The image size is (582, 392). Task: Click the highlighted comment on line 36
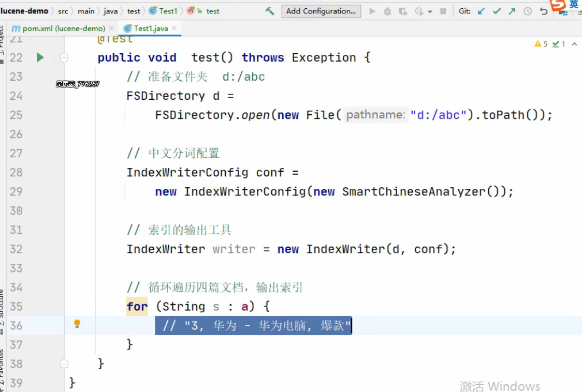pos(253,326)
